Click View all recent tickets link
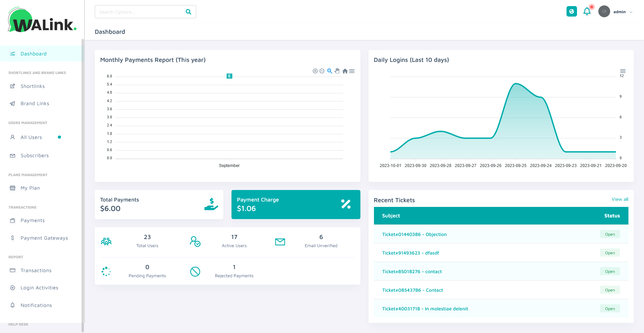This screenshot has height=333, width=644. click(x=620, y=199)
